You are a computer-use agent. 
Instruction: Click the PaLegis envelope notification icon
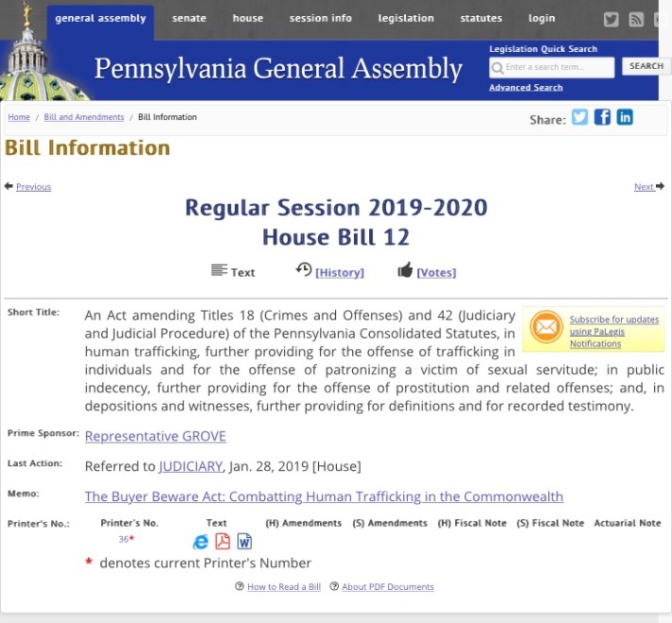pyautogui.click(x=546, y=328)
